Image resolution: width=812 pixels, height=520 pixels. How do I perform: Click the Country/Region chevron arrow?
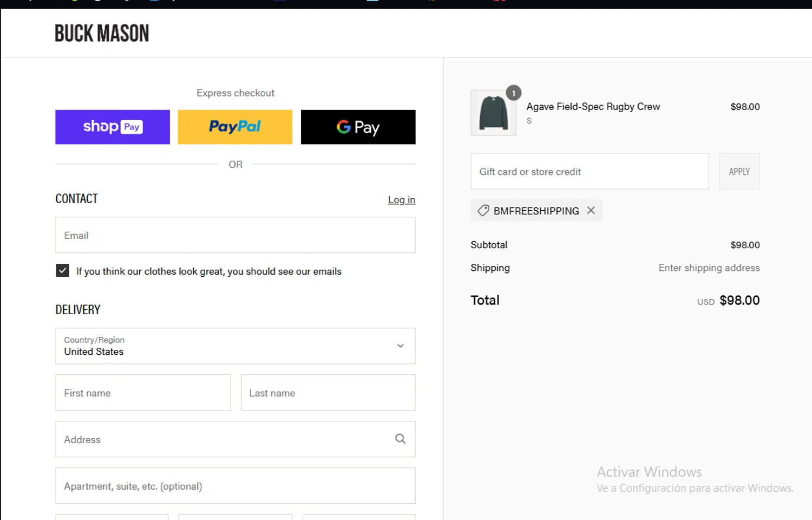point(401,346)
